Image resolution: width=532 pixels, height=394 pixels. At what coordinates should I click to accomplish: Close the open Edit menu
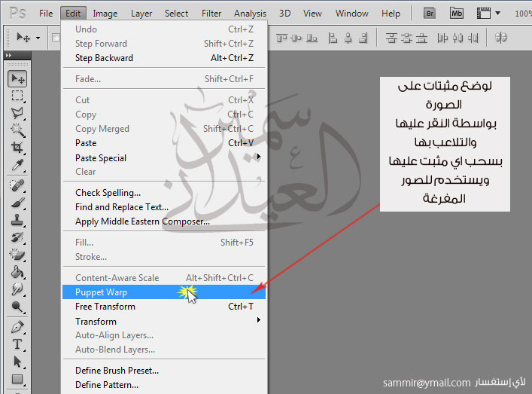pos(73,14)
